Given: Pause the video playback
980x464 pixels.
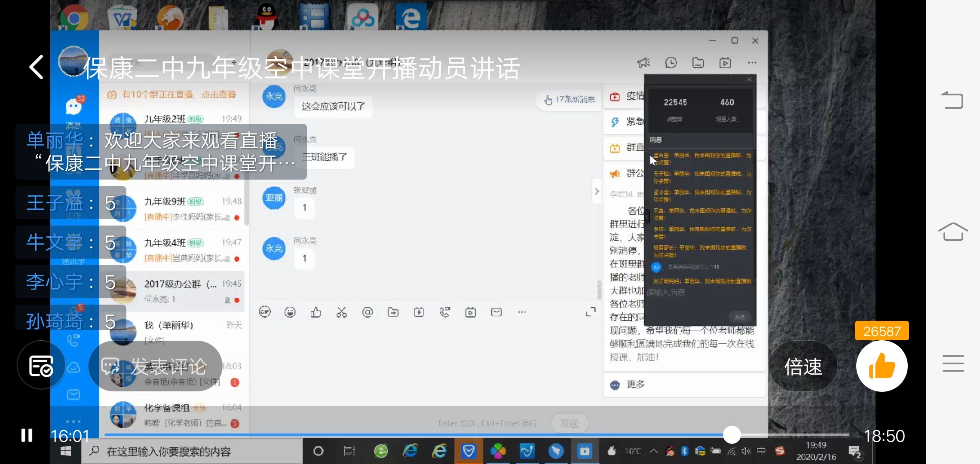Looking at the screenshot, I should [27, 435].
